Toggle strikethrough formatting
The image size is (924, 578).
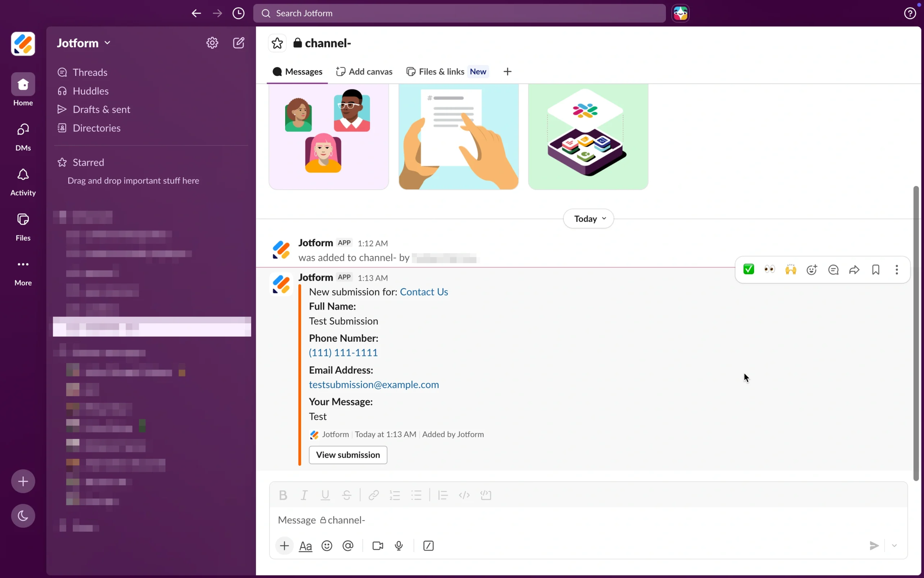coord(347,495)
